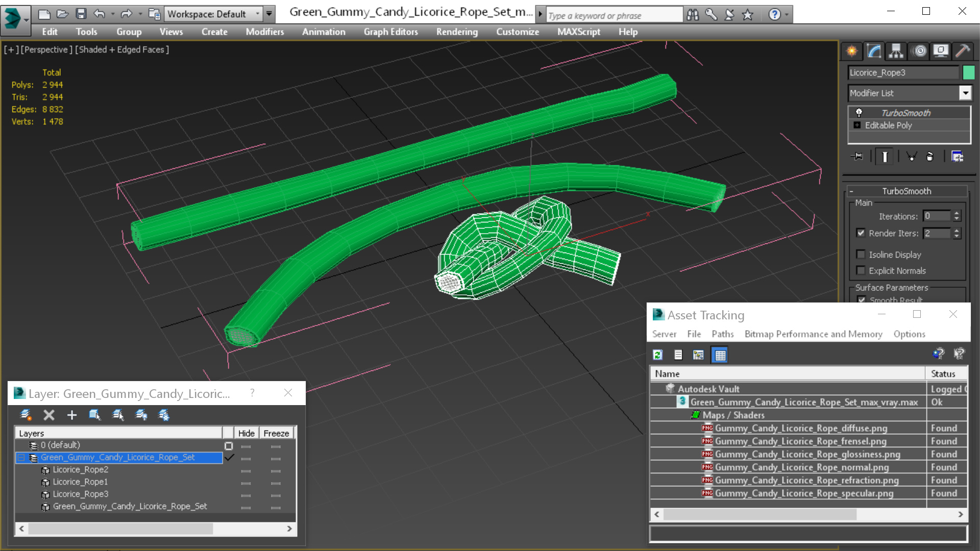This screenshot has width=980, height=551.
Task: Open the Rendering menu
Action: (x=457, y=32)
